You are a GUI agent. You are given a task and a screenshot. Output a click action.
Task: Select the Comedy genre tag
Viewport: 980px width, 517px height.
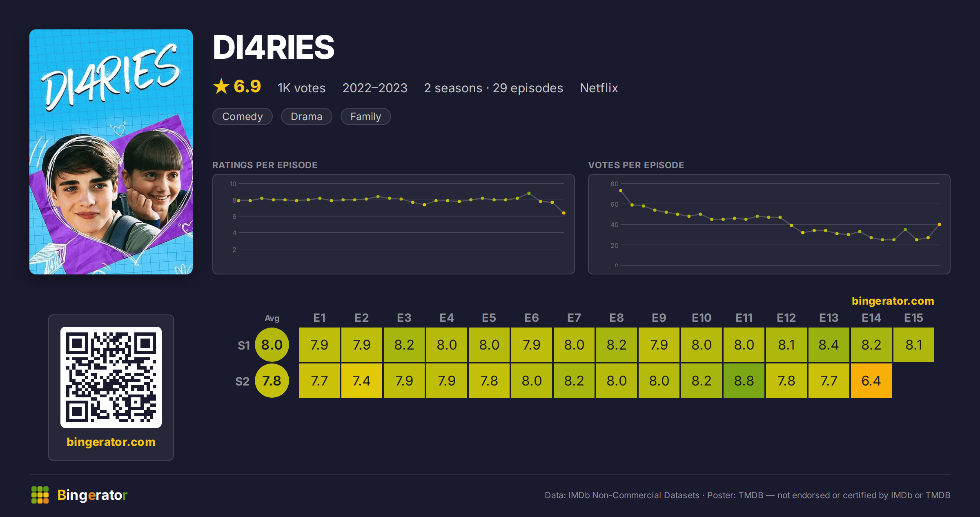[x=243, y=116]
